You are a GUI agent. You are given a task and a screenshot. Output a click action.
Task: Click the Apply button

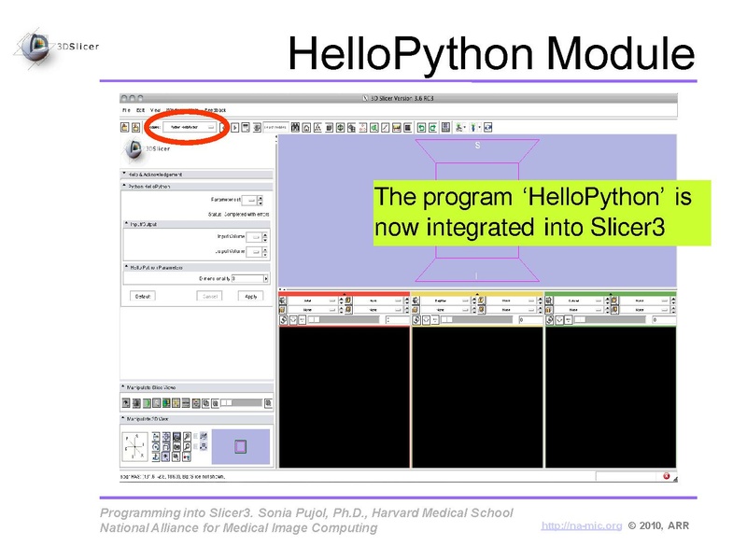pos(250,296)
